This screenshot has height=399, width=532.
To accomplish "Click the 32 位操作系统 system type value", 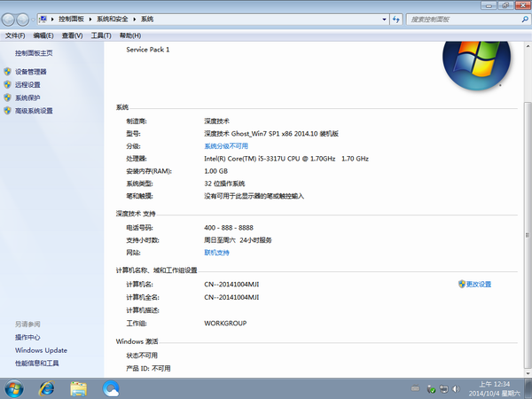I will [224, 184].
